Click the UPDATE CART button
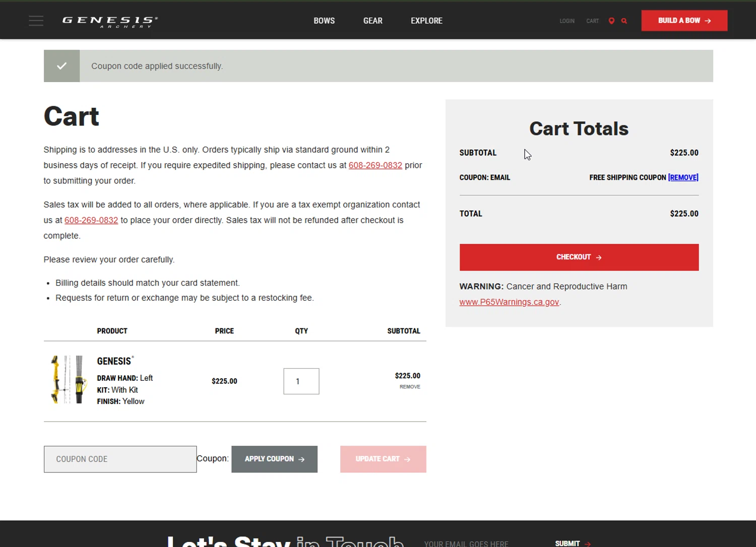Viewport: 756px width, 547px height. [383, 459]
